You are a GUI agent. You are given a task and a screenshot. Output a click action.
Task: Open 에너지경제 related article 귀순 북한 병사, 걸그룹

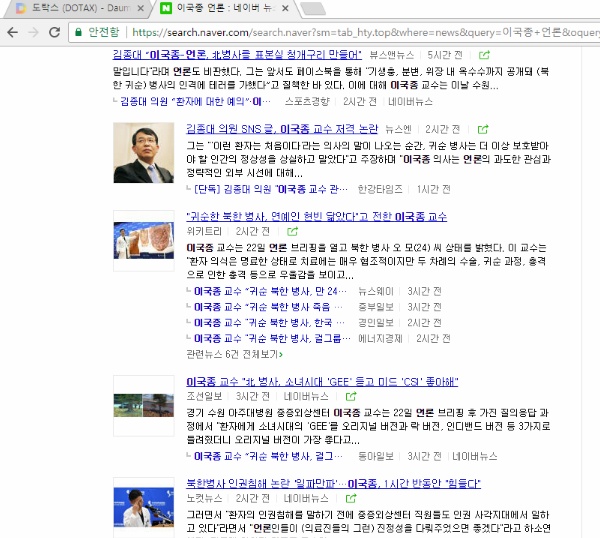click(x=272, y=339)
